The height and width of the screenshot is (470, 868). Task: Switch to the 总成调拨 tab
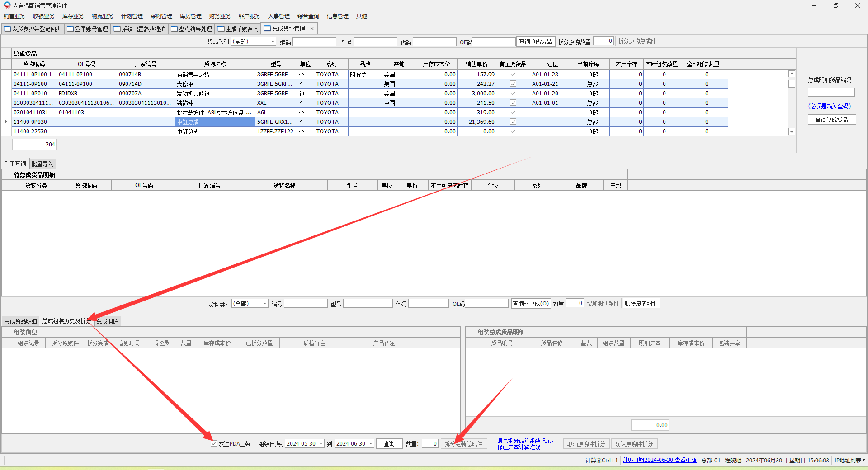(108, 321)
